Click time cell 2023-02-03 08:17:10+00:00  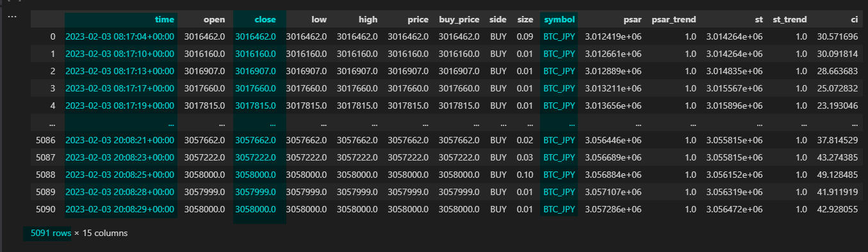pos(120,54)
